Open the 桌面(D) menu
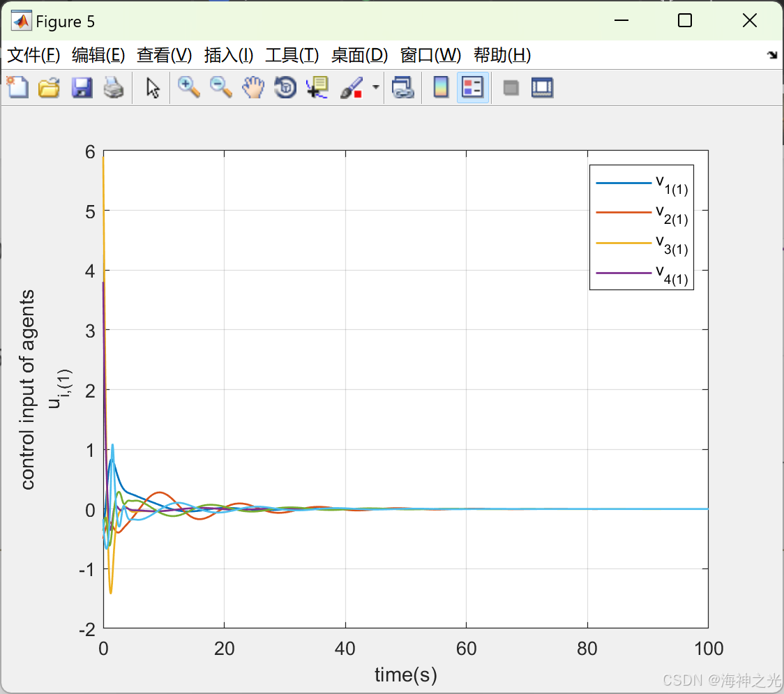Image resolution: width=784 pixels, height=694 pixels. (359, 55)
